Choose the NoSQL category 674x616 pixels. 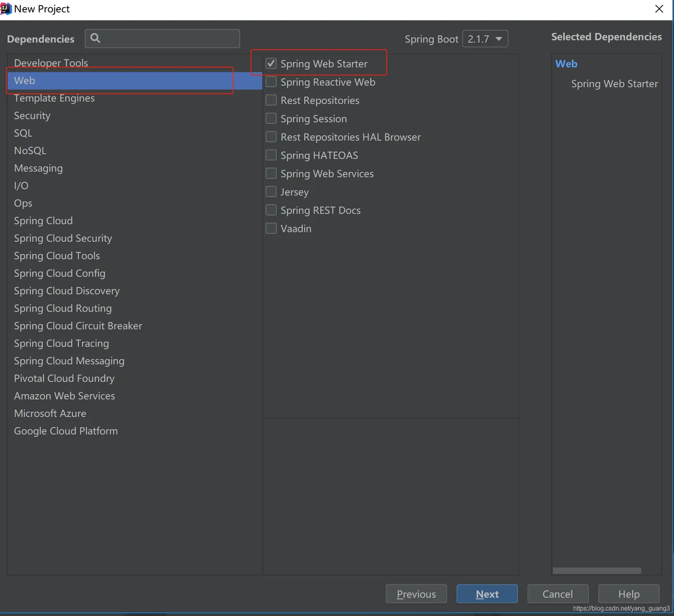coord(135,151)
